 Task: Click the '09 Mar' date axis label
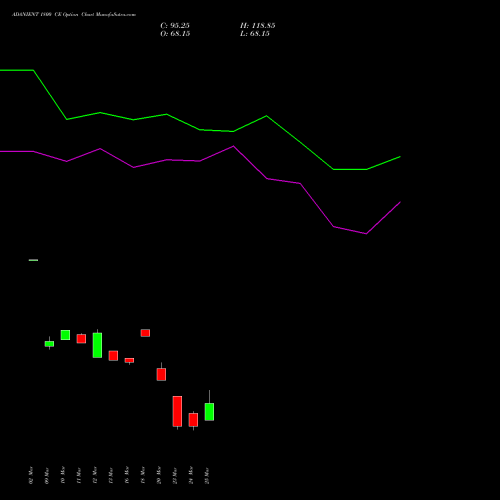[x=47, y=475]
